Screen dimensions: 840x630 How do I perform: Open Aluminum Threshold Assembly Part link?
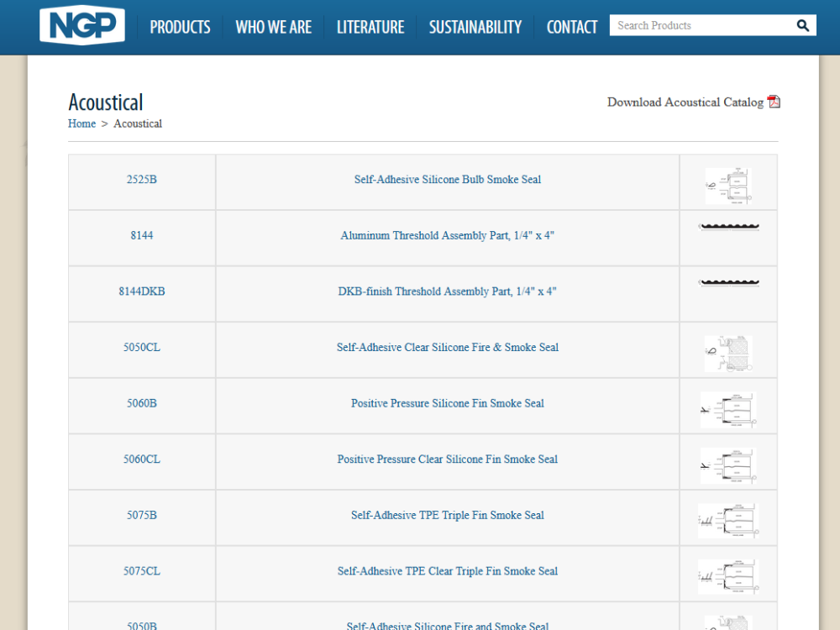tap(448, 235)
